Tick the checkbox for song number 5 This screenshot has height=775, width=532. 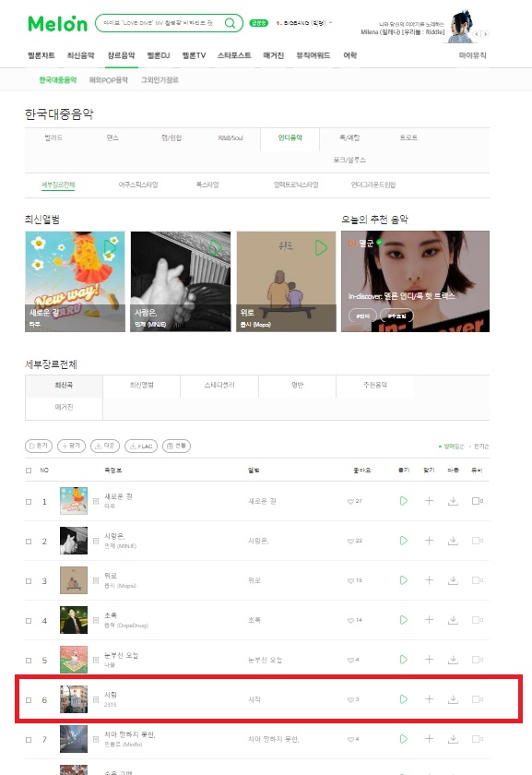pos(29,661)
